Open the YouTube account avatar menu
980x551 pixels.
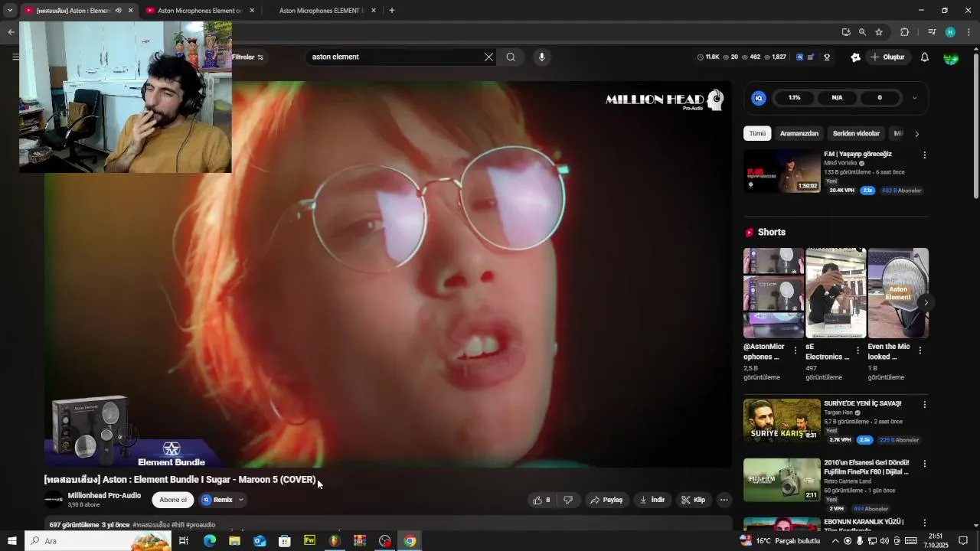pyautogui.click(x=950, y=57)
